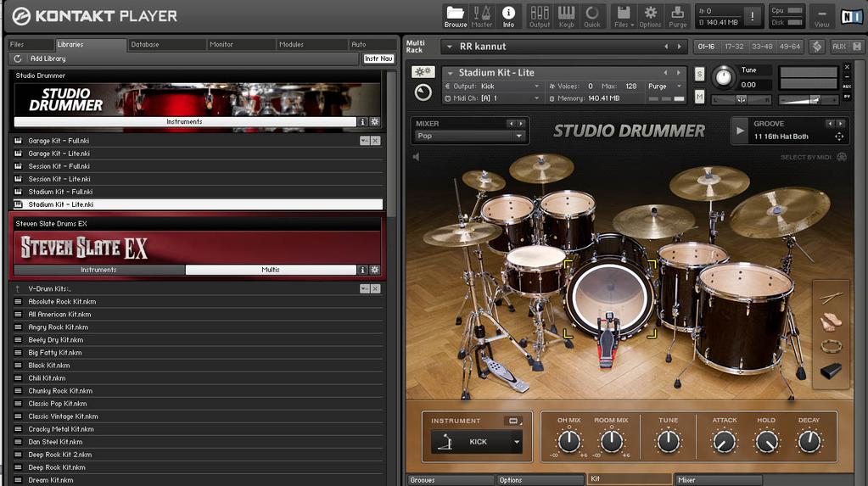This screenshot has height=486, width=868.
Task: Select rack page 33-48
Action: tap(762, 47)
